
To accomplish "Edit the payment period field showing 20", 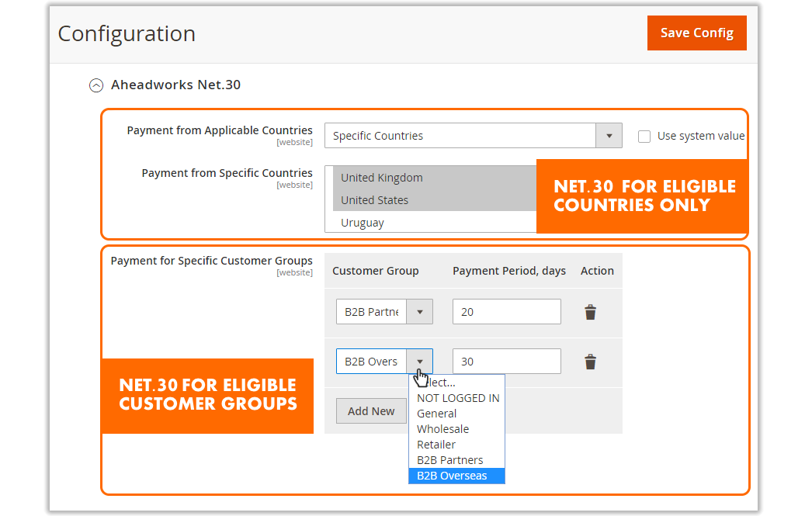I will 506,312.
